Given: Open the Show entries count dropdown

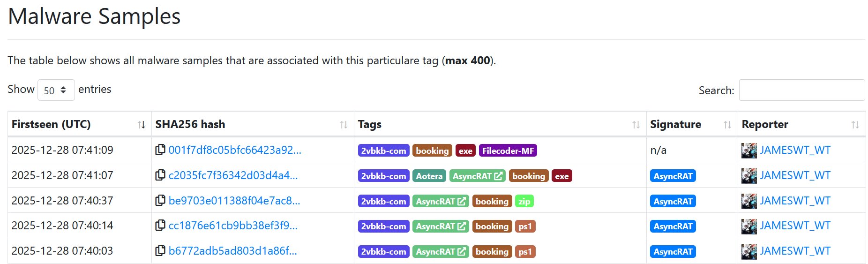Looking at the screenshot, I should (56, 90).
